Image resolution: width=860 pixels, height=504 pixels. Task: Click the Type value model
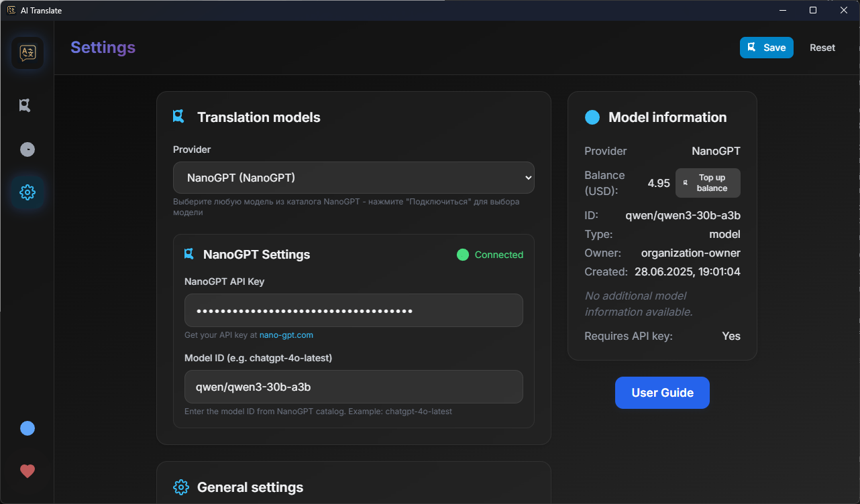click(725, 235)
